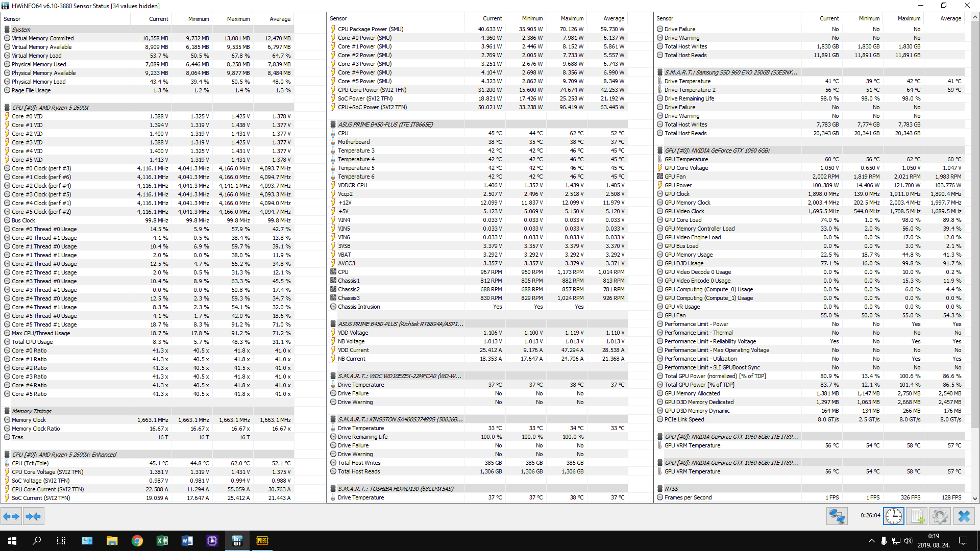Select the S.M.A.R.T.: TOSHIBA HDWD130 header

tap(478, 489)
